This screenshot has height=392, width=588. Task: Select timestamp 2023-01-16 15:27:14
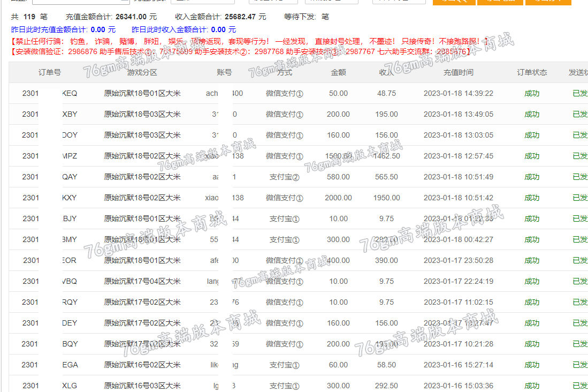(x=458, y=365)
